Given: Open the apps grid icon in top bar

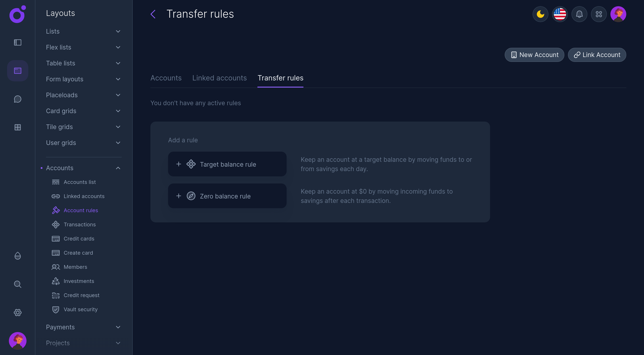Looking at the screenshot, I should [x=599, y=14].
